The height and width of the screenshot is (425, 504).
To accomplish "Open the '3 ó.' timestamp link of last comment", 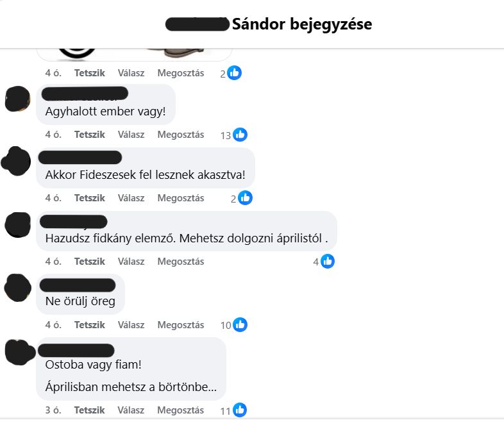I will [53, 410].
